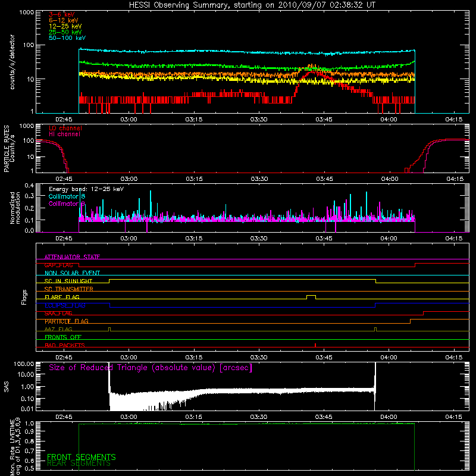
Task: Click the red BAD_PACKETS spike near 03:43
Action: click(315, 345)
